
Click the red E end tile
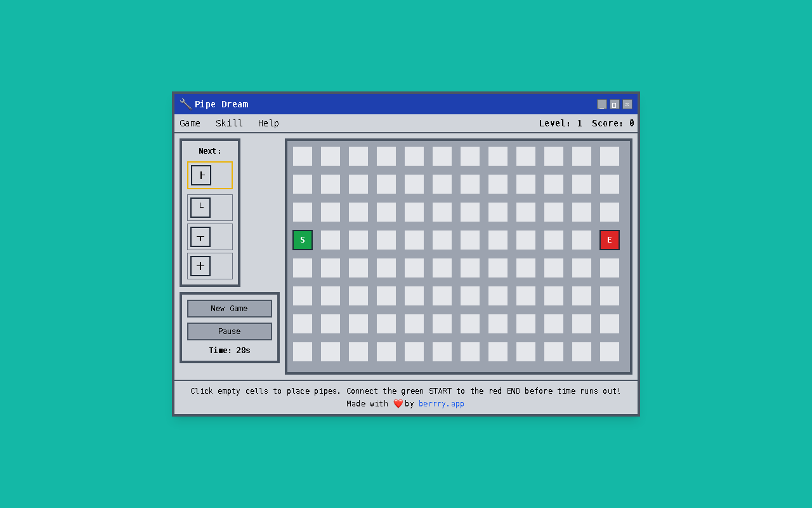609,239
